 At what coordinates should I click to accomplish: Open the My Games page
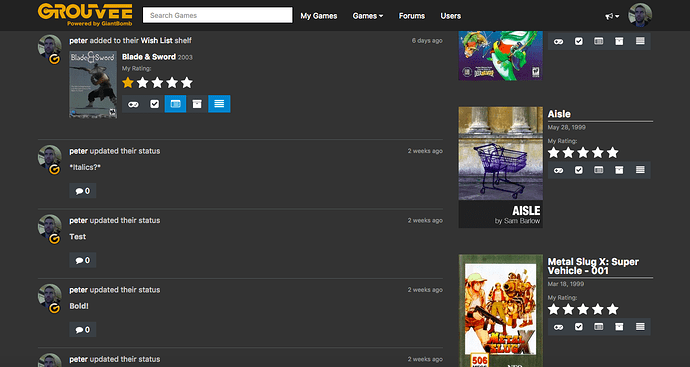[x=319, y=16]
